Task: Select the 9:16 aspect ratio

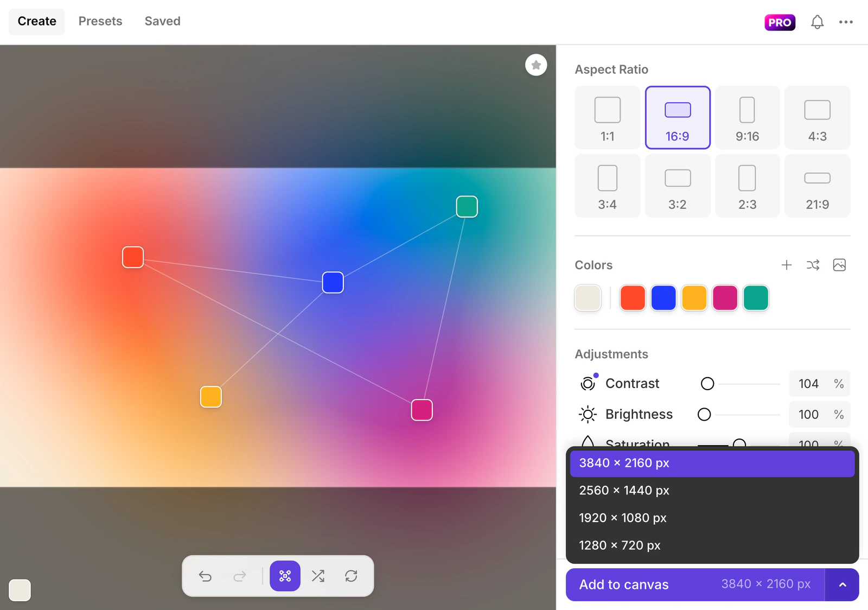Action: pos(748,118)
